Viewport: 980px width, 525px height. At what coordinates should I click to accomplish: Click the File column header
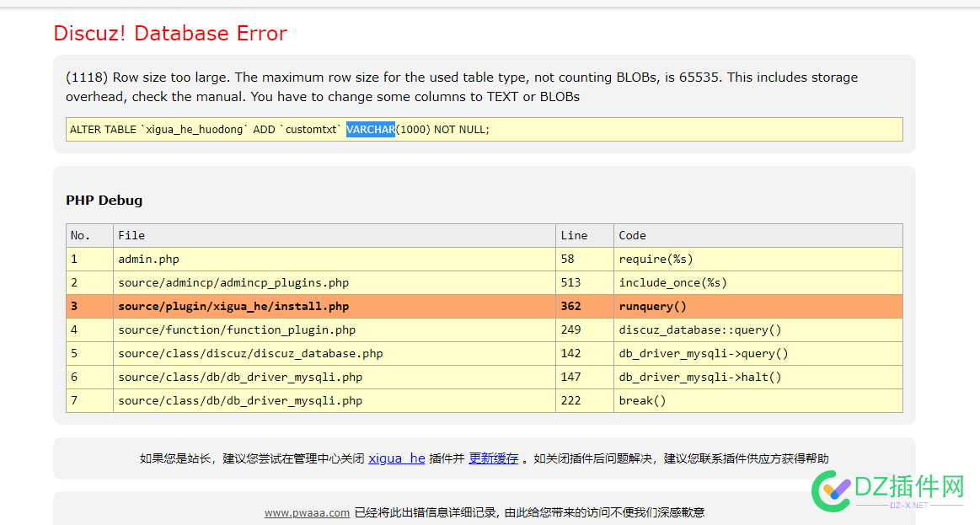[335, 236]
